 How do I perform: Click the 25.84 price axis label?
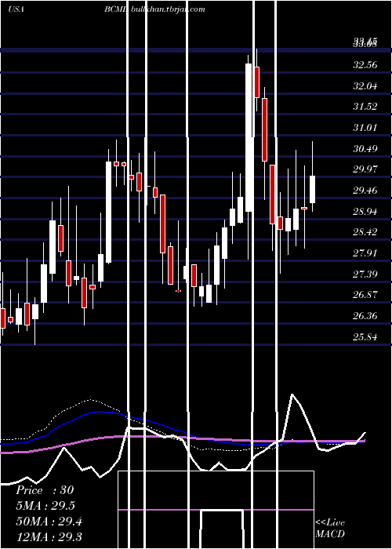365,336
